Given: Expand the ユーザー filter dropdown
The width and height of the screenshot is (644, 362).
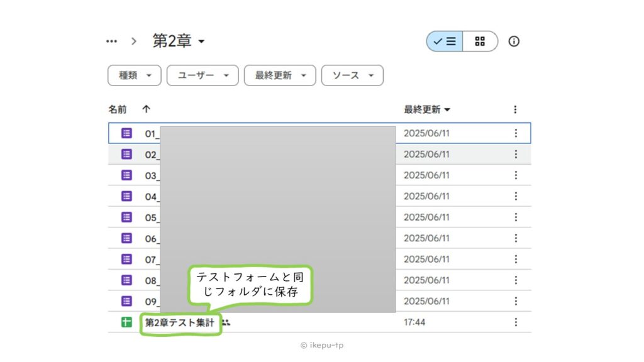Looking at the screenshot, I should 202,75.
